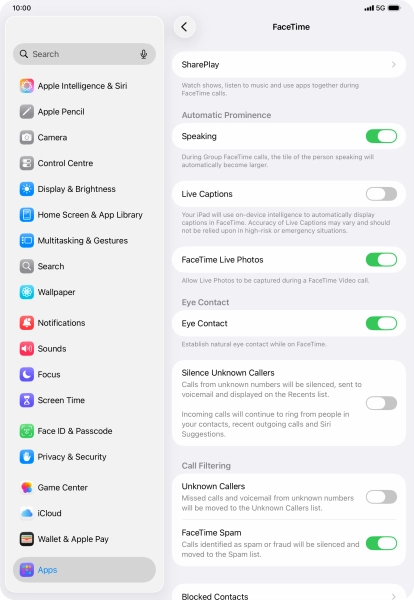Select the Screen Time hourglass icon
Image resolution: width=414 pixels, height=600 pixels.
click(x=27, y=400)
